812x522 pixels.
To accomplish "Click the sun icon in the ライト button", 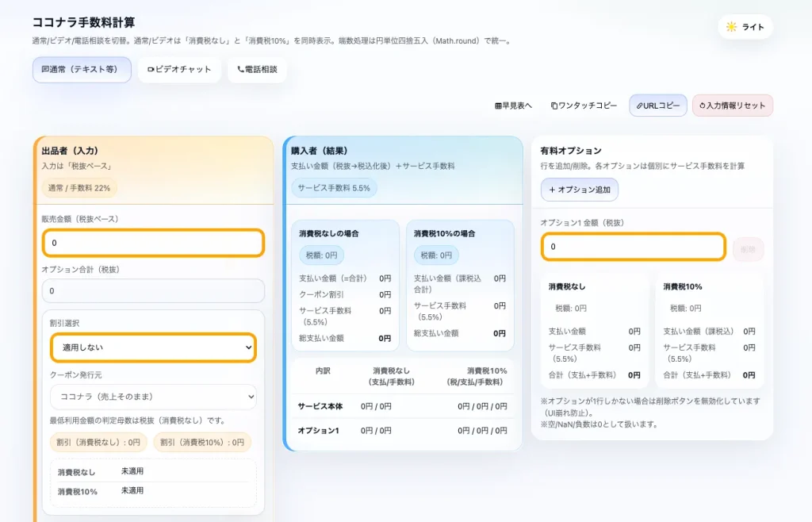I will point(731,26).
